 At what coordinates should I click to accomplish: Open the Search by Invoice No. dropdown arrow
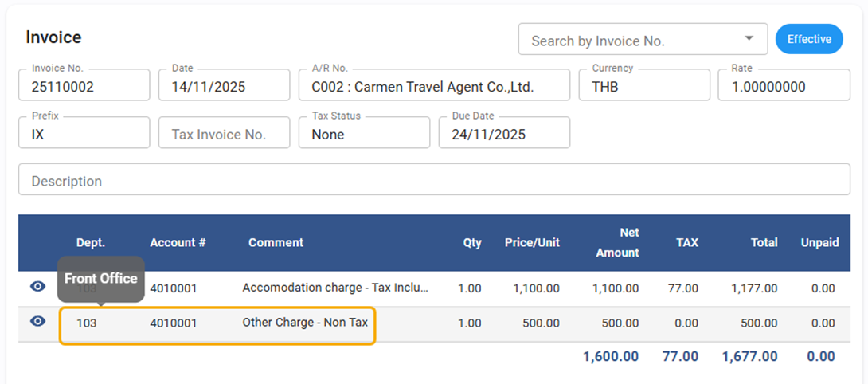click(x=749, y=39)
